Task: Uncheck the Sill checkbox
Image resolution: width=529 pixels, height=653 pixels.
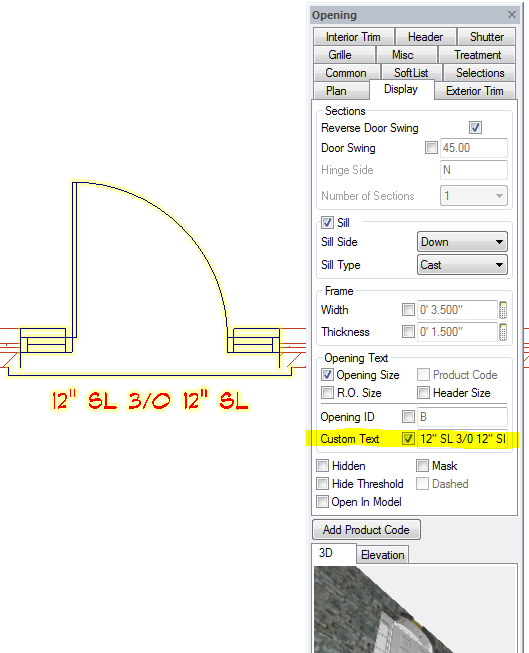Action: click(327, 222)
